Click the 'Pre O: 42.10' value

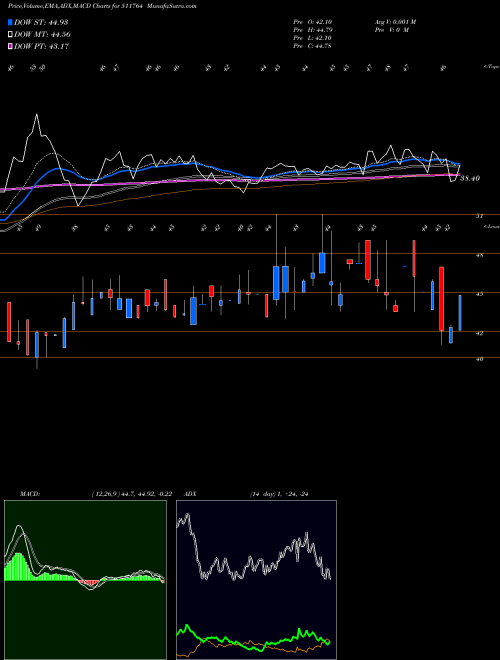point(312,22)
